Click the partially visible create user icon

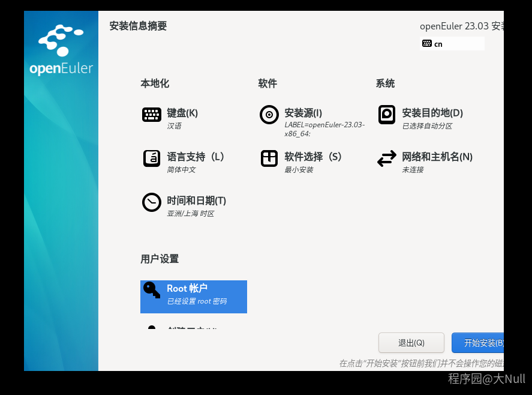152,327
